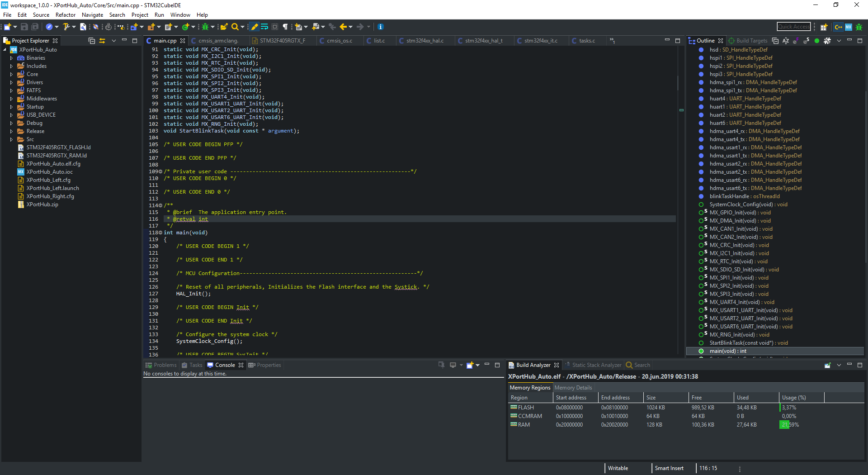The image size is (868, 475).
Task: Select XPortHub_Auto.ioc file
Action: 49,172
